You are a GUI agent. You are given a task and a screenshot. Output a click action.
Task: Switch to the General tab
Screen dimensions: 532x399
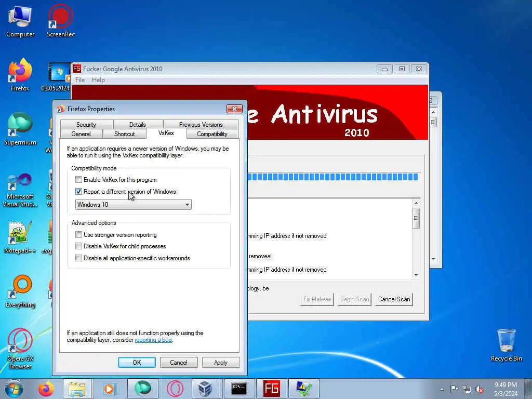pos(81,134)
